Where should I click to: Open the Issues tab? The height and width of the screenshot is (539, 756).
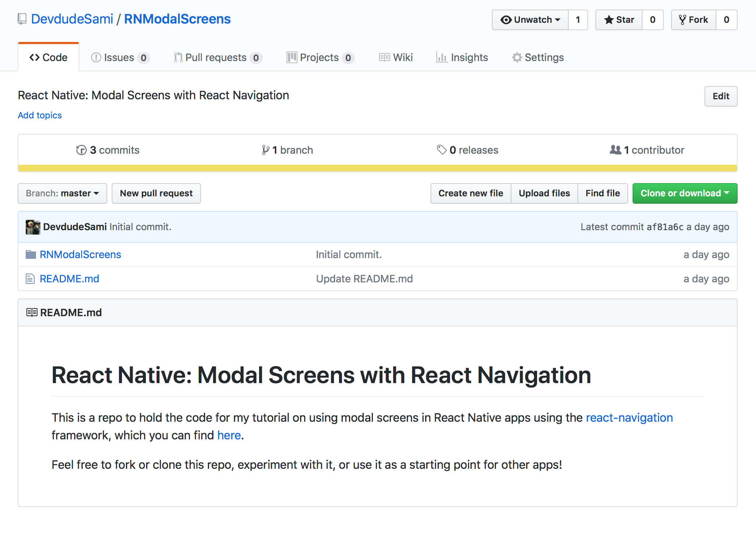pyautogui.click(x=120, y=57)
